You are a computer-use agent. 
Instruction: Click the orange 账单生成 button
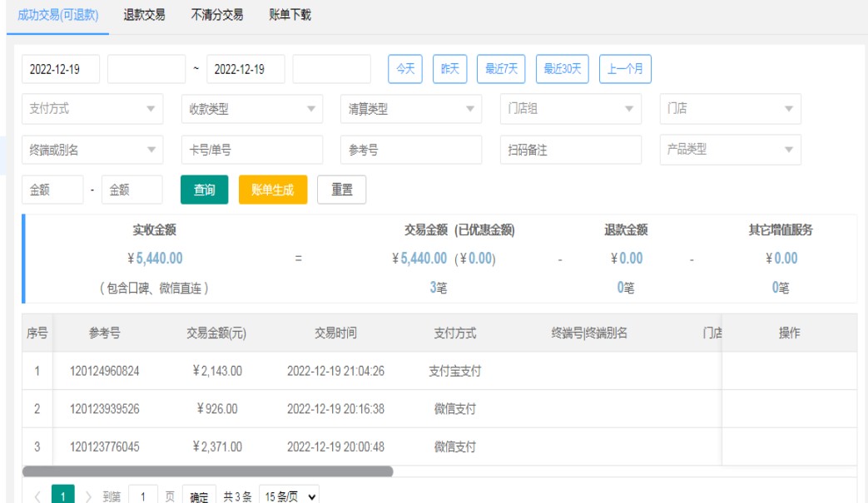pyautogui.click(x=273, y=190)
